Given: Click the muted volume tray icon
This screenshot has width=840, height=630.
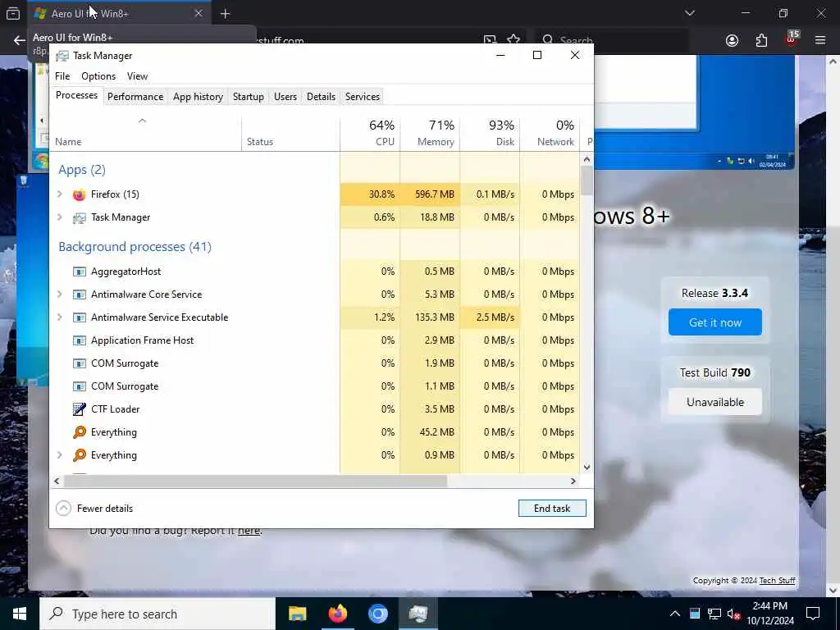Looking at the screenshot, I should (x=734, y=614).
